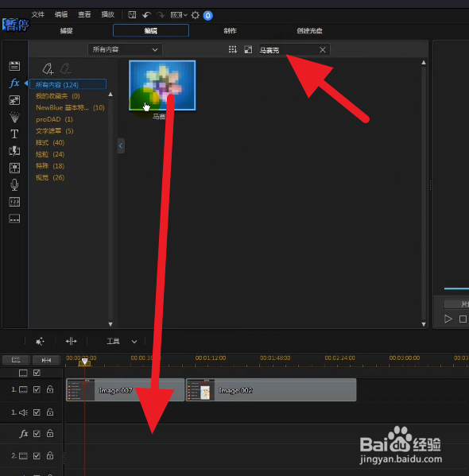Lock video track 1

point(50,389)
